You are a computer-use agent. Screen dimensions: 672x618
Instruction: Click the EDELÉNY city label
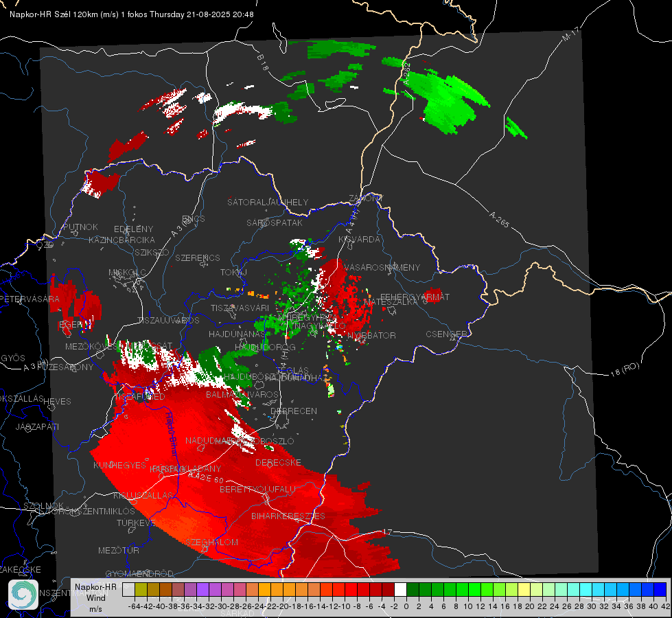133,229
